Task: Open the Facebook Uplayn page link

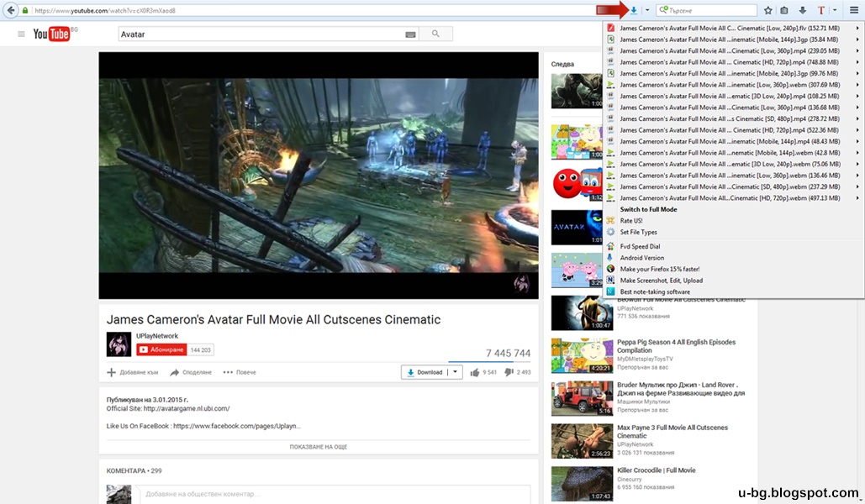Action: coord(237,426)
